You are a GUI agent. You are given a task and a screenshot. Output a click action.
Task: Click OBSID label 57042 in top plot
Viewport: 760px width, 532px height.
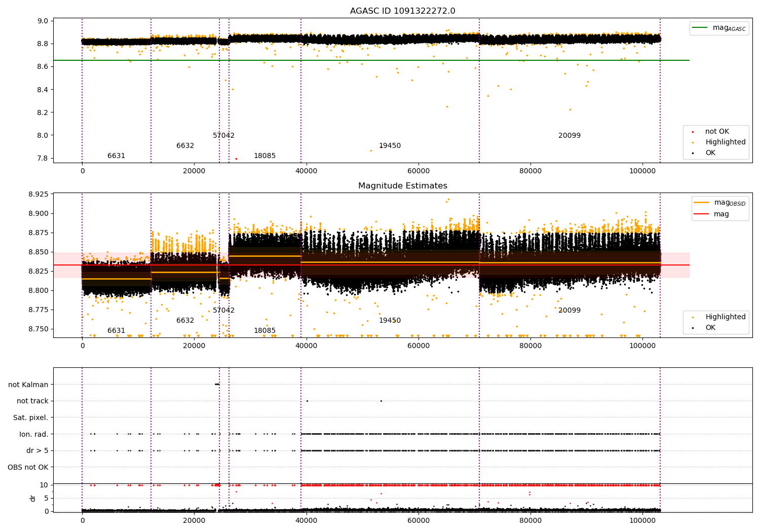coord(223,135)
